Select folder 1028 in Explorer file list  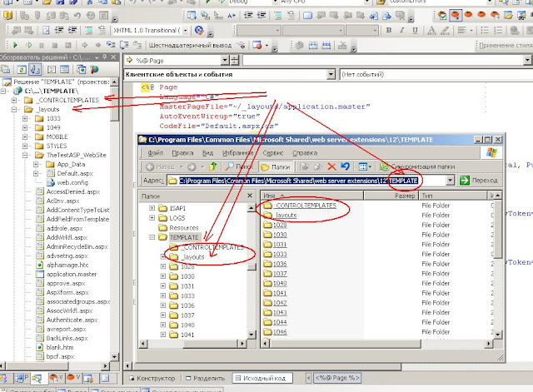click(x=280, y=225)
